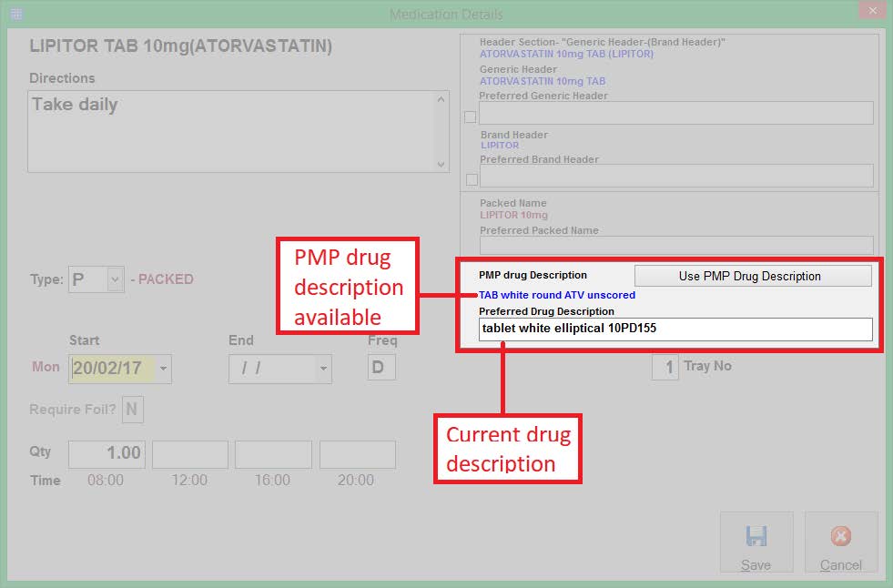Click the 'Mon' day label
893x588 pixels.
(46, 367)
